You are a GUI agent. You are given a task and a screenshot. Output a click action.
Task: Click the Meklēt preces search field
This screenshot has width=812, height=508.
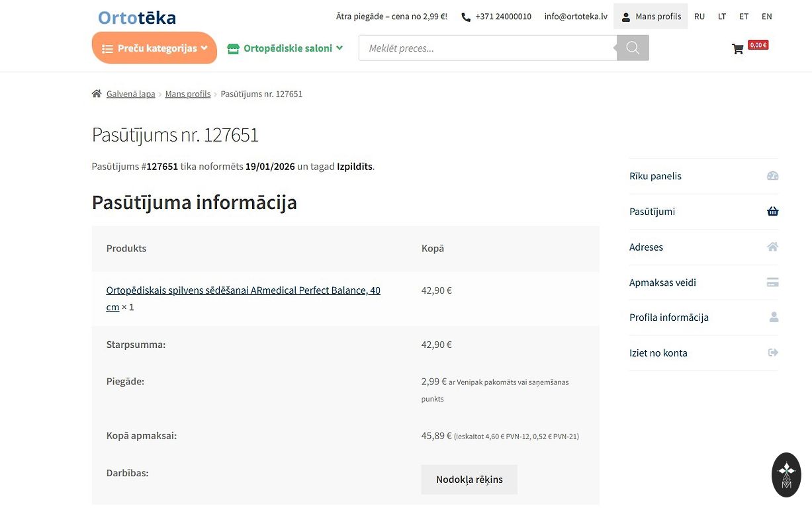(488, 48)
